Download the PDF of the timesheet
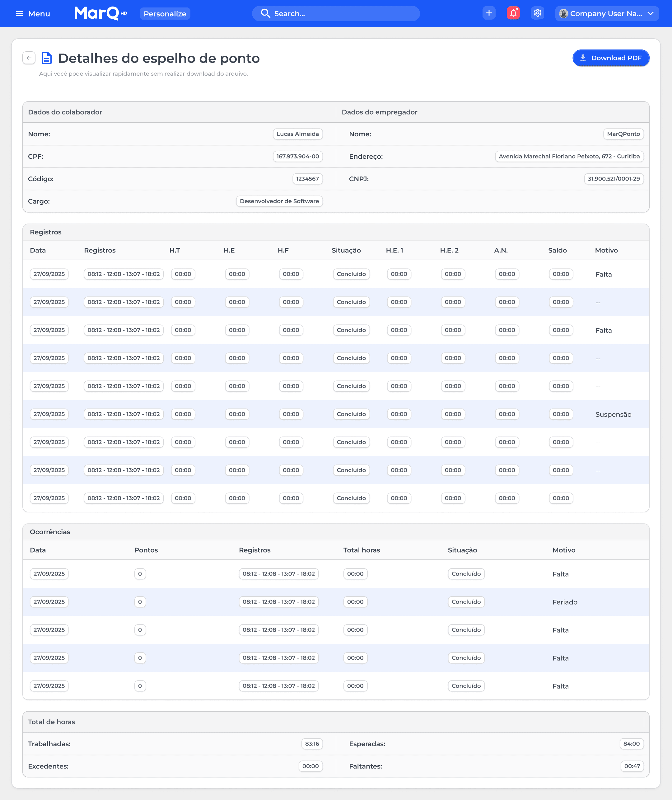This screenshot has width=672, height=800. 611,58
